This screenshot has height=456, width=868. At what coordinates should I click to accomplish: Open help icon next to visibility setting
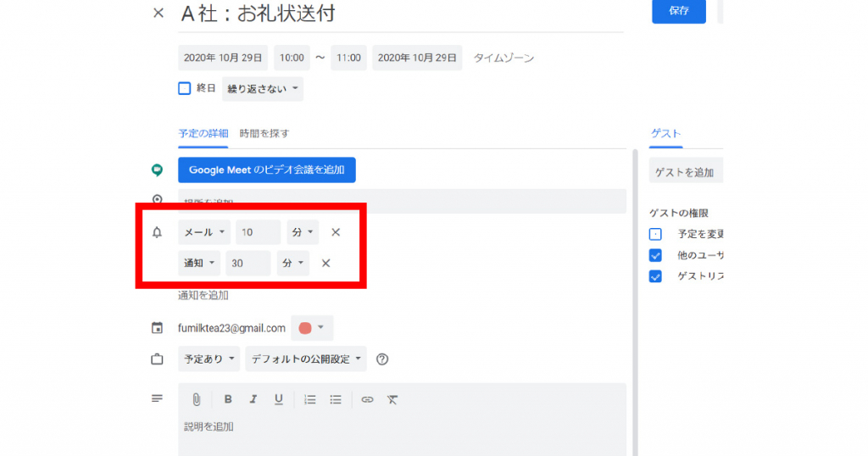tap(382, 359)
